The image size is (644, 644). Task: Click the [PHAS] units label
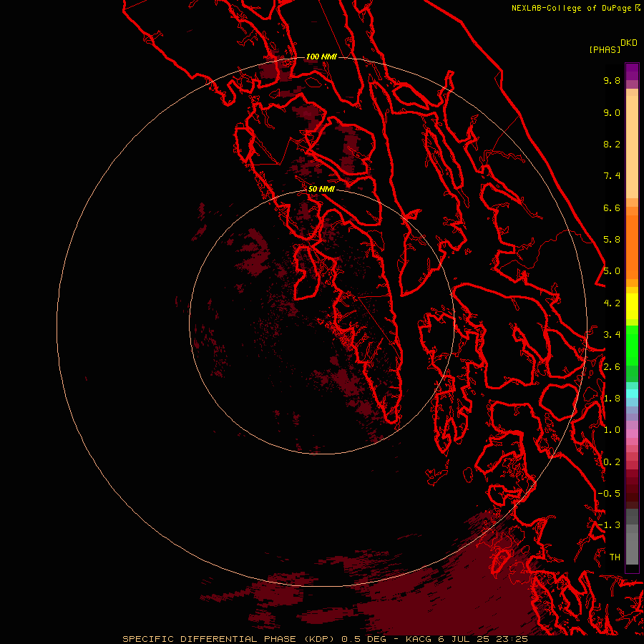605,49
